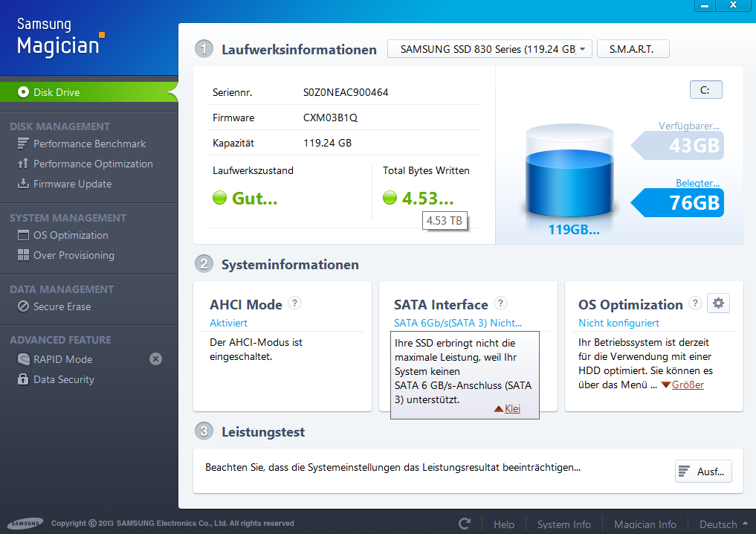
Task: Open the Disk Drive sidebar section
Action: click(88, 92)
